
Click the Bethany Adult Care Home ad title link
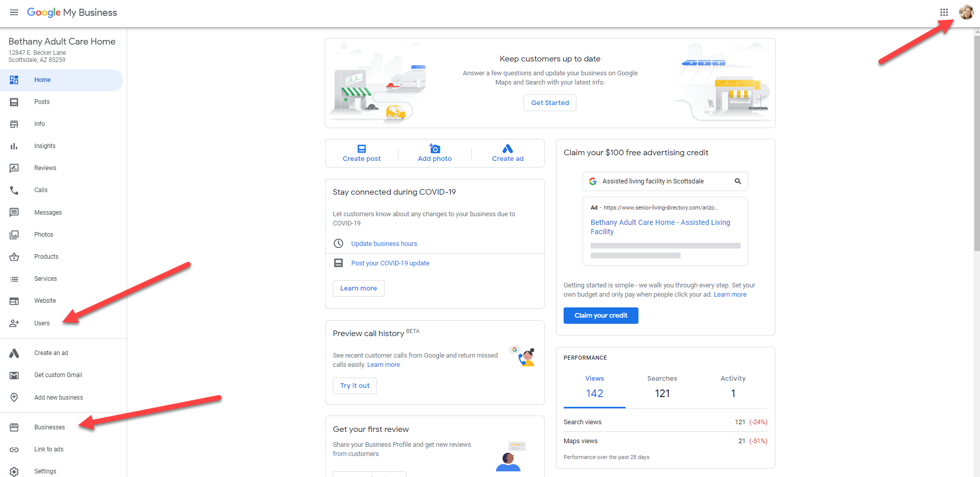pos(661,227)
